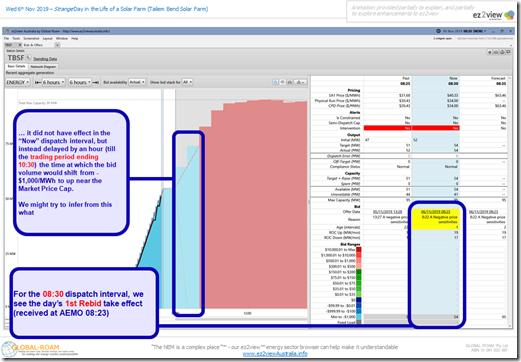The image size is (521, 362).
Task: Open the Bids & Offers tab
Action: point(33,45)
